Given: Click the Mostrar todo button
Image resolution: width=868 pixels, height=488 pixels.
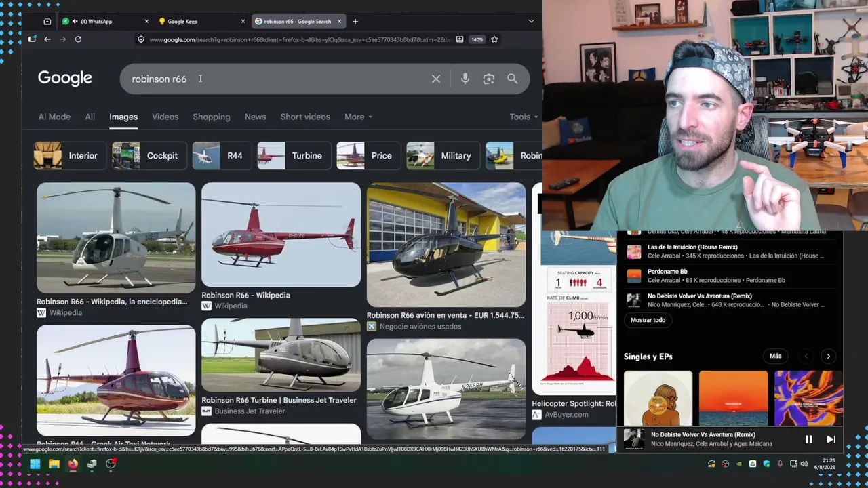Looking at the screenshot, I should (648, 320).
